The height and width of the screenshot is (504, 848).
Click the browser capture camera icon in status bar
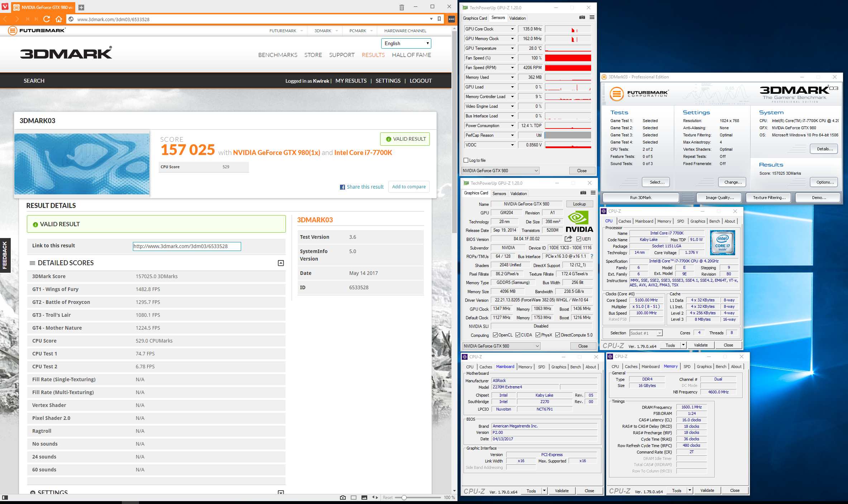pyautogui.click(x=343, y=498)
